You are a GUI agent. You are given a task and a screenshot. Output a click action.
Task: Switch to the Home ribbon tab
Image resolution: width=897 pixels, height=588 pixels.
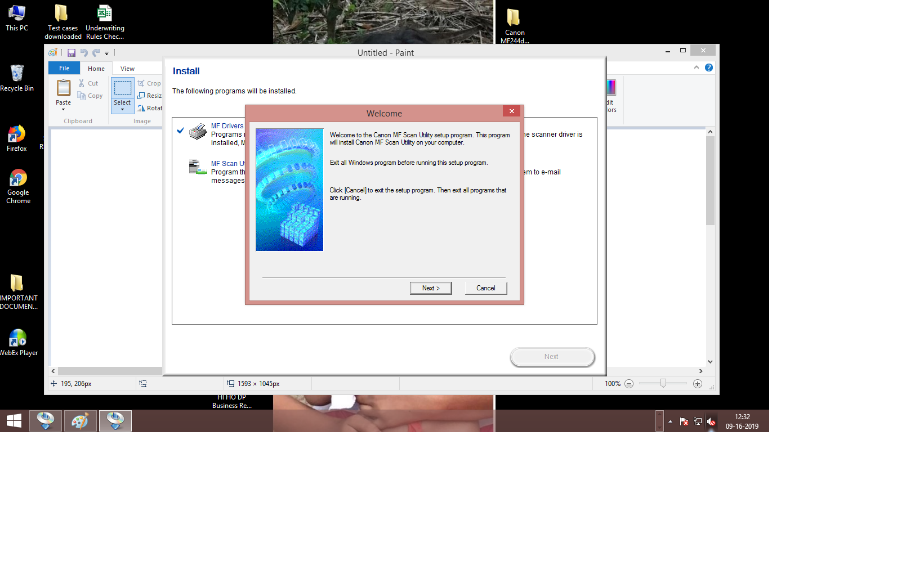tap(96, 69)
